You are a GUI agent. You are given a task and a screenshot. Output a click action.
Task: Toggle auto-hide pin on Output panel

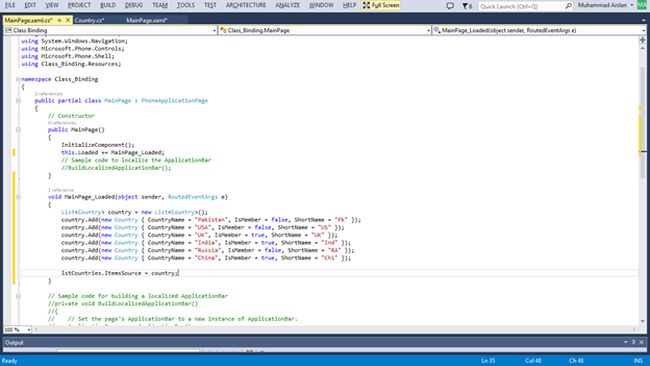pyautogui.click(x=633, y=342)
